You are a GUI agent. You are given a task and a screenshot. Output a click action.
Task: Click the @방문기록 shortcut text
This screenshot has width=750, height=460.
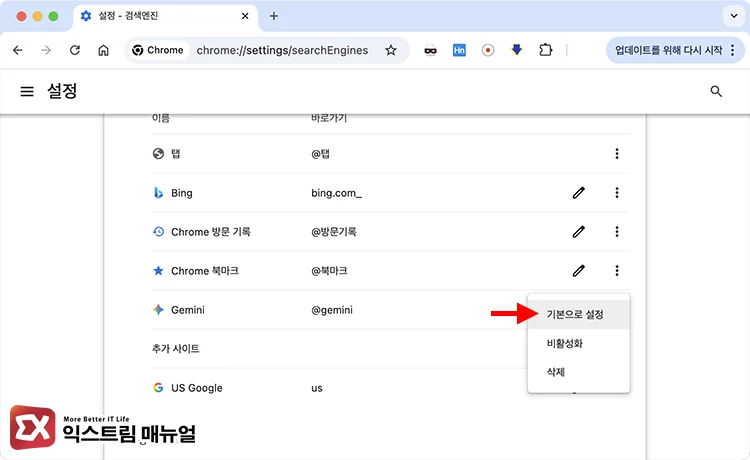pyautogui.click(x=334, y=232)
